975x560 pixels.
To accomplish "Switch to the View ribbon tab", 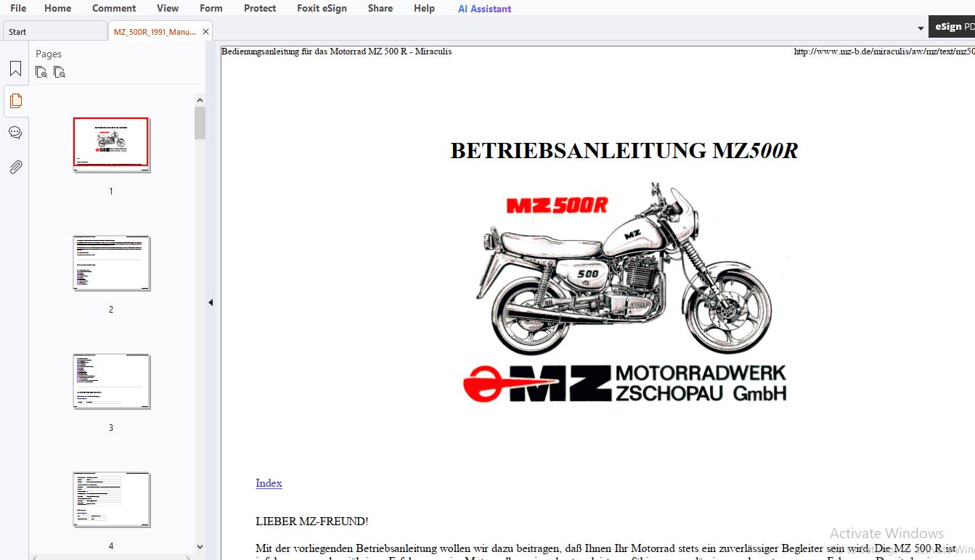I will 168,9.
